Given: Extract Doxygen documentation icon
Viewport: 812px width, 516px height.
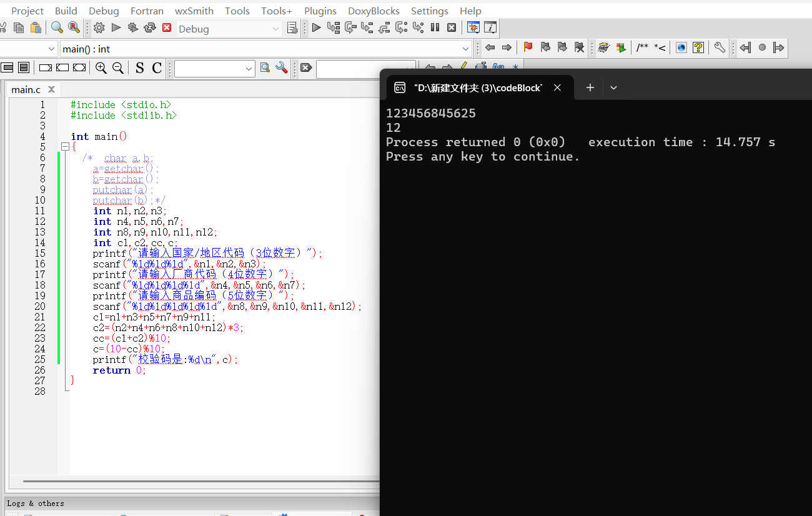Looking at the screenshot, I should pos(620,47).
